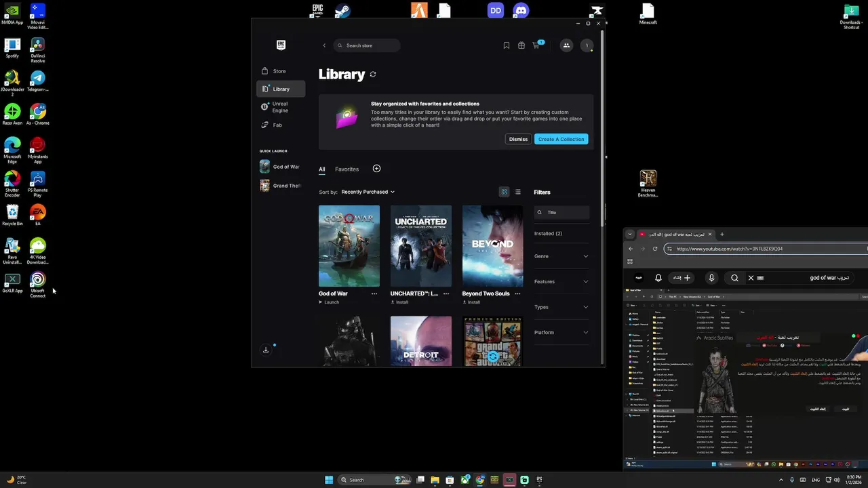Open God of War cover thumbnail
Image resolution: width=868 pixels, height=488 pixels.
coord(349,246)
